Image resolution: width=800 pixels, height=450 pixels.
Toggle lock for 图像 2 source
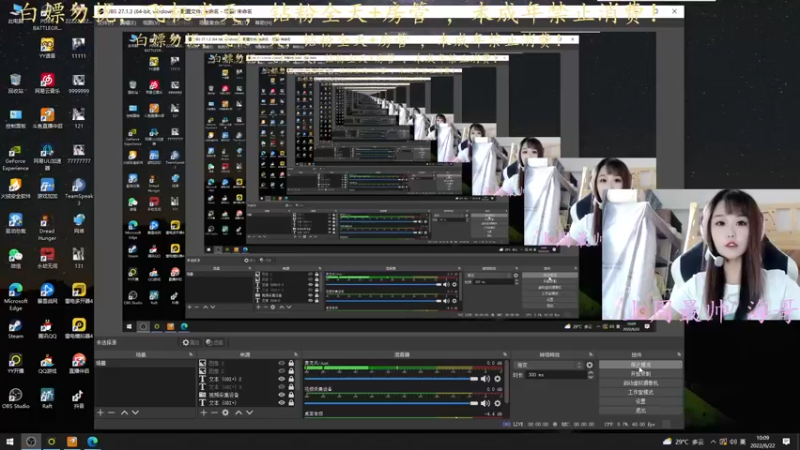point(291,371)
